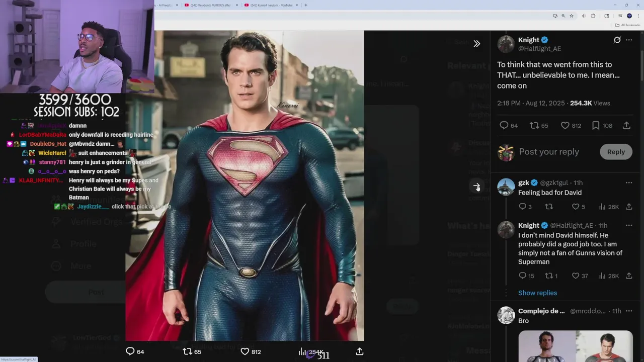Open more options on Knight's follow-up reply
Viewport: 644px width, 362px height.
pyautogui.click(x=629, y=225)
